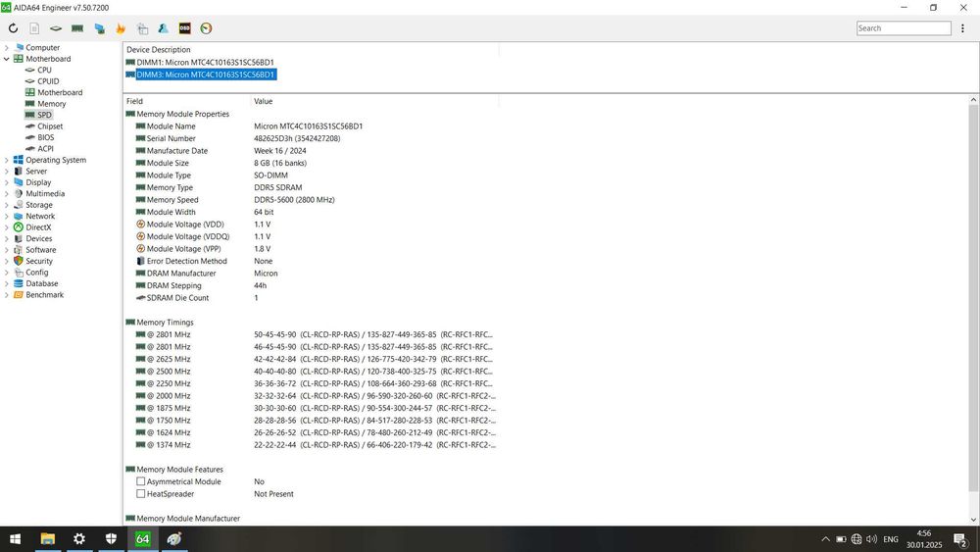This screenshot has height=552, width=980.
Task: Click the faded grid-like toolbar icon
Action: coord(142,28)
